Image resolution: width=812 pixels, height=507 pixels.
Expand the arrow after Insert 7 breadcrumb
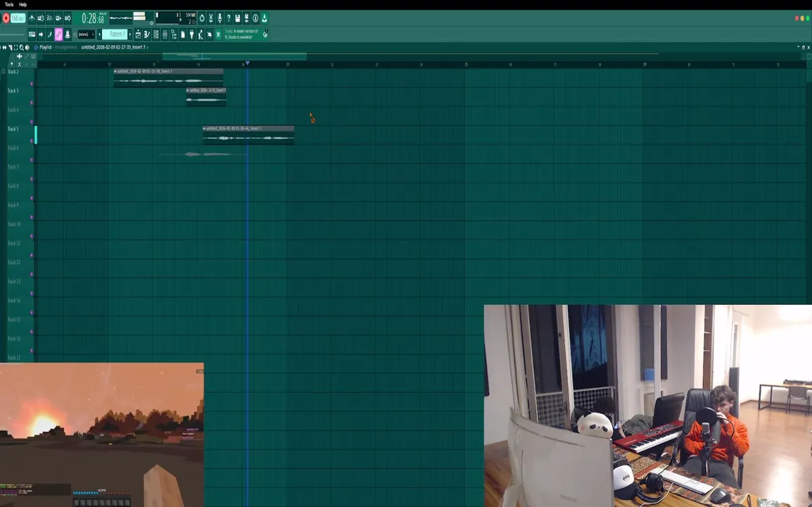[x=148, y=47]
